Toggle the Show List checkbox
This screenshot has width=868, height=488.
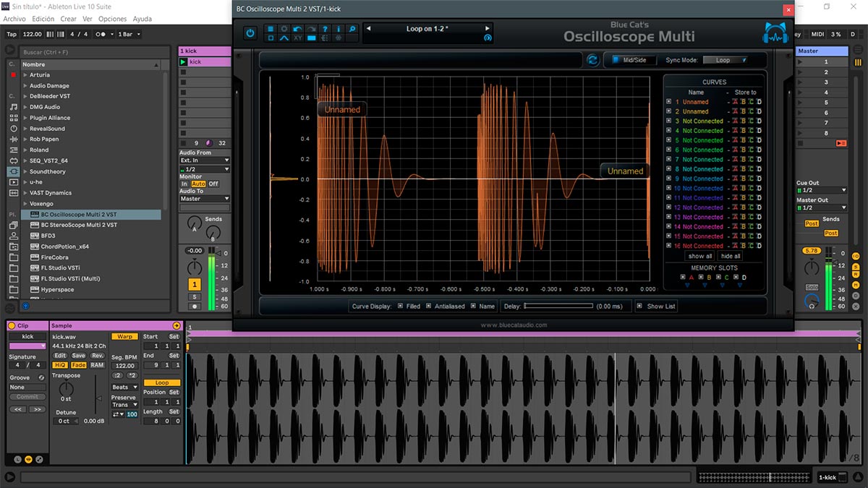tap(639, 307)
